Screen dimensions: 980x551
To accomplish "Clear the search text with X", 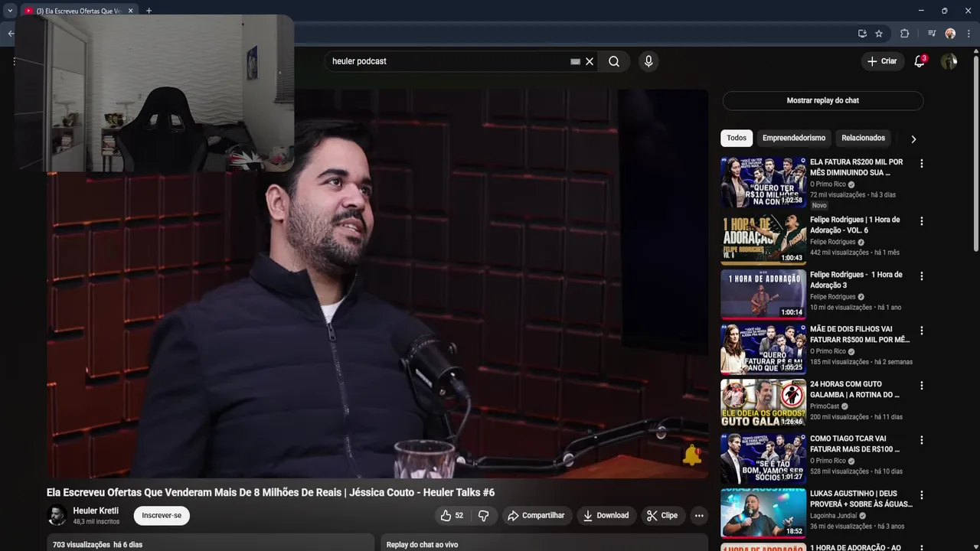I will pos(590,61).
